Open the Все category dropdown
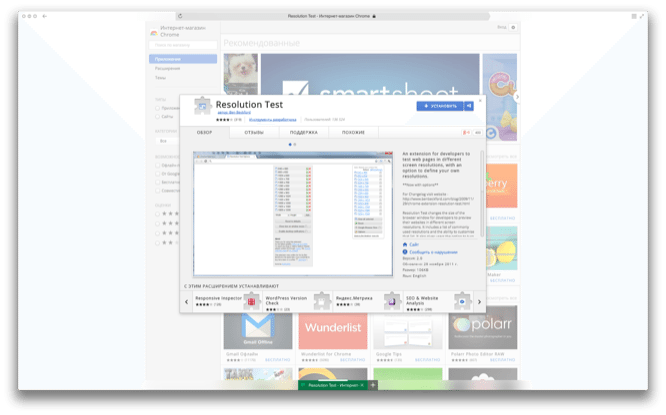 pyautogui.click(x=167, y=141)
